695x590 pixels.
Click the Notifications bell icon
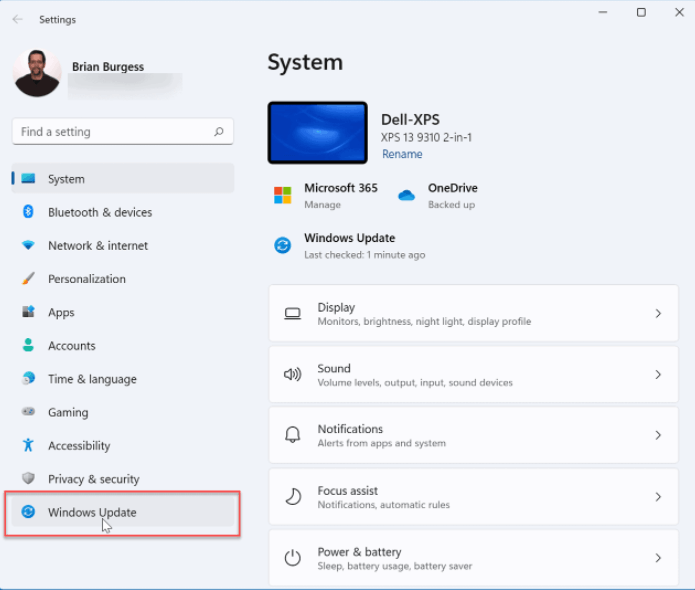pos(293,435)
